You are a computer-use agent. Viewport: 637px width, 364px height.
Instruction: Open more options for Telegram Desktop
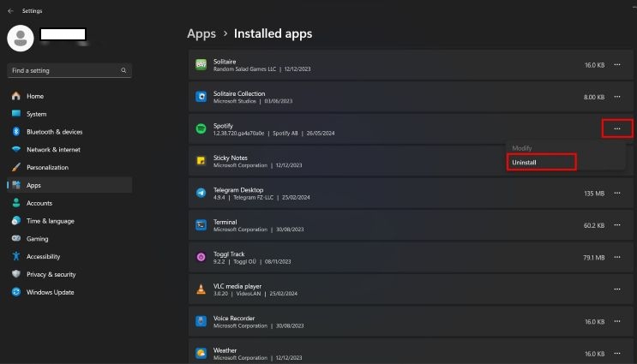click(616, 194)
